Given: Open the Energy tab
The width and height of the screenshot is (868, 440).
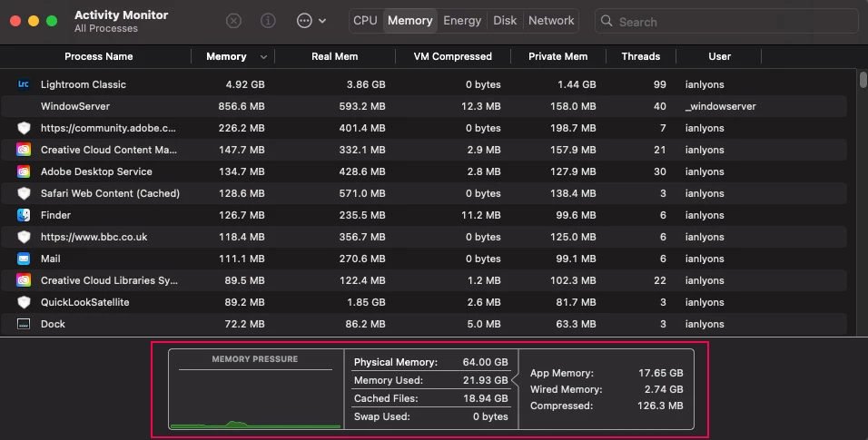Looking at the screenshot, I should click(462, 21).
